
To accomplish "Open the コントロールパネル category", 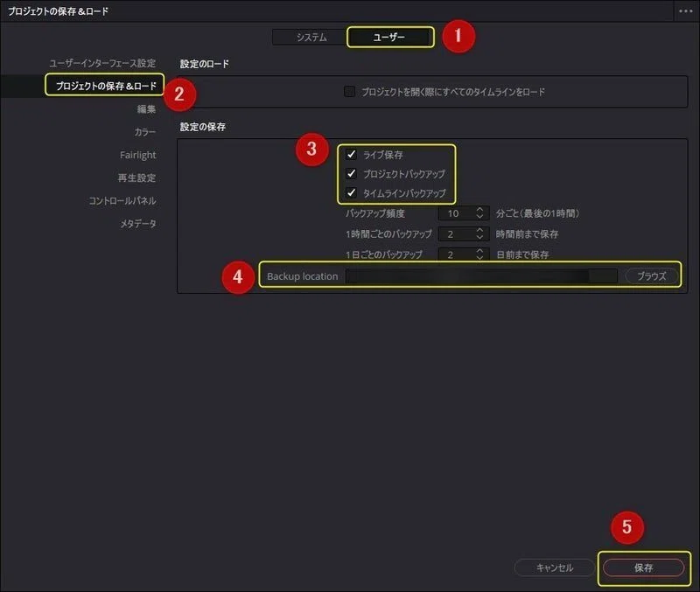I will pos(122,201).
